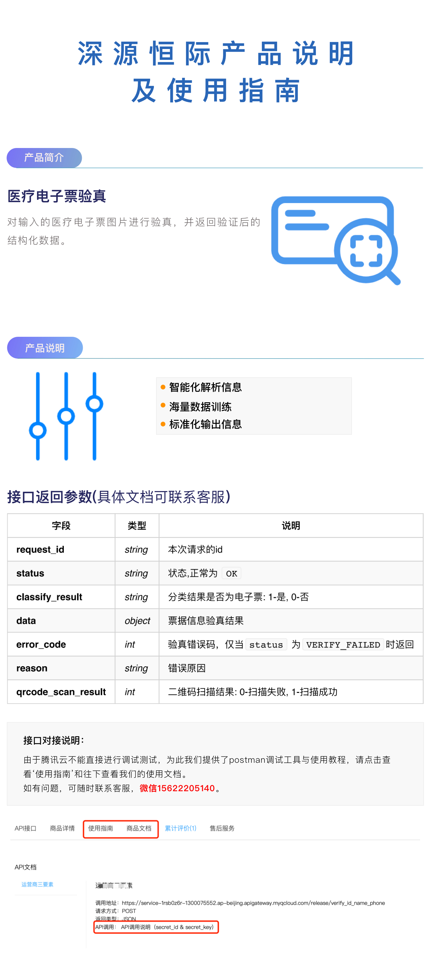Click the classify_result field cell
The height and width of the screenshot is (980, 429).
click(x=61, y=597)
